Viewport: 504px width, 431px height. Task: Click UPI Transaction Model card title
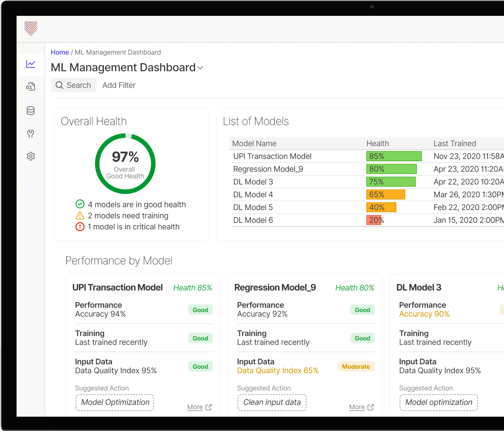[x=117, y=287]
